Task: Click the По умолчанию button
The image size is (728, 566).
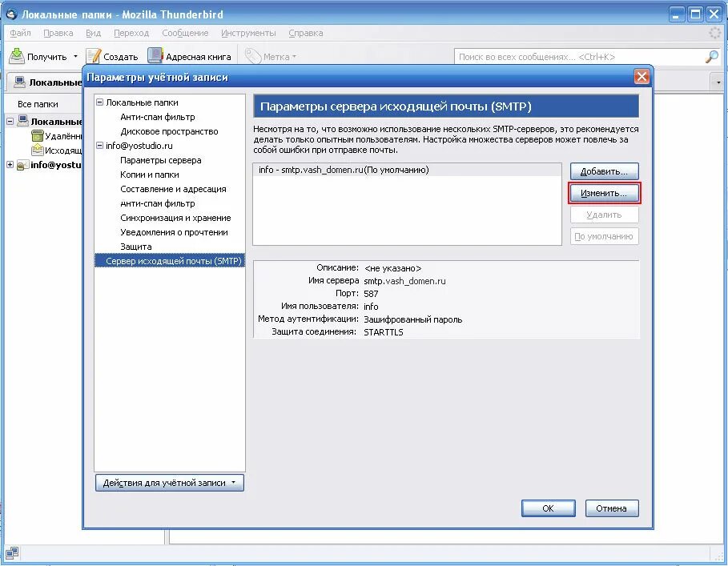Action: pyautogui.click(x=604, y=236)
